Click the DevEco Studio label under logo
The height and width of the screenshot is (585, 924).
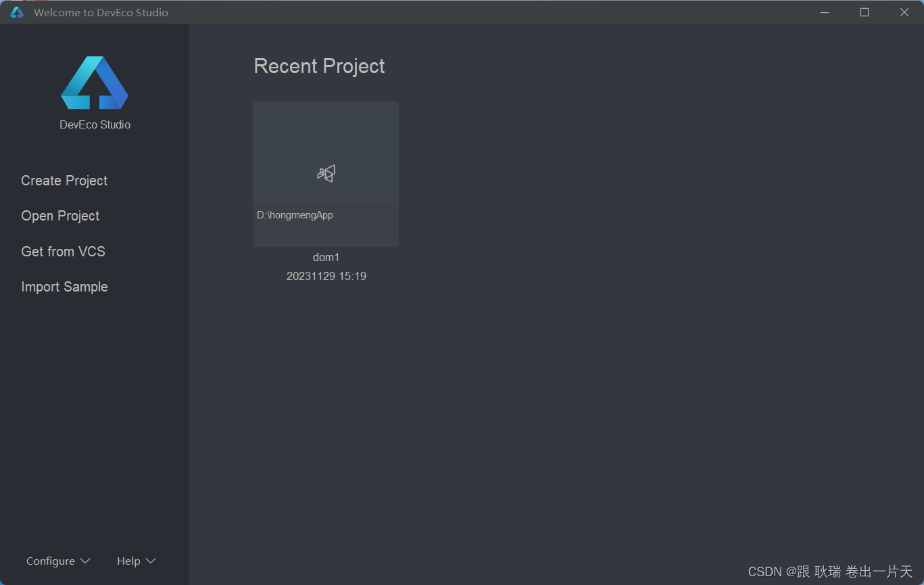pyautogui.click(x=95, y=124)
